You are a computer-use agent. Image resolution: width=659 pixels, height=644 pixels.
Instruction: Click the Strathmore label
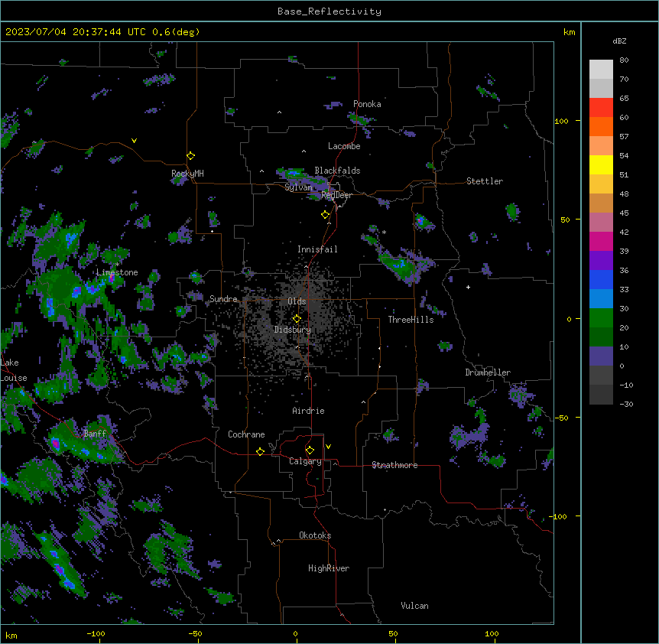click(x=394, y=465)
